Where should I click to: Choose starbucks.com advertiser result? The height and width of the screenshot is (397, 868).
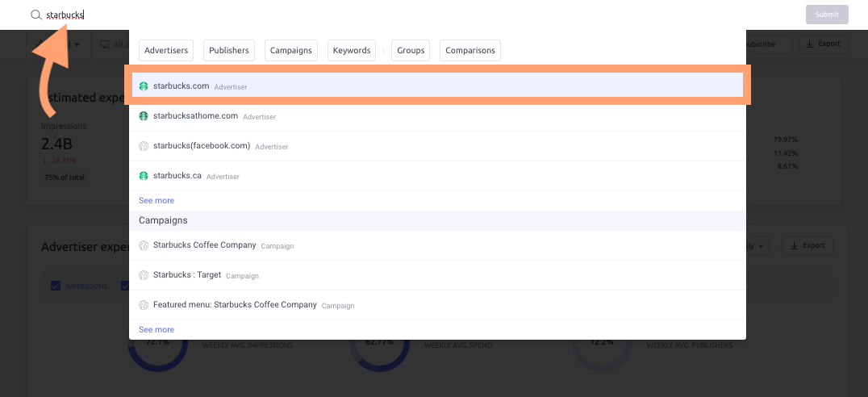[x=437, y=86]
